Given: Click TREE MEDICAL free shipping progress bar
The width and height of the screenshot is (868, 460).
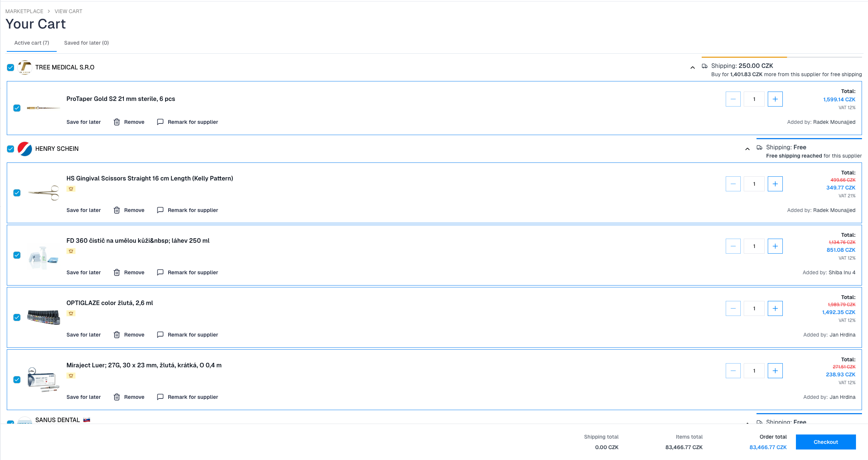Looking at the screenshot, I should point(781,57).
